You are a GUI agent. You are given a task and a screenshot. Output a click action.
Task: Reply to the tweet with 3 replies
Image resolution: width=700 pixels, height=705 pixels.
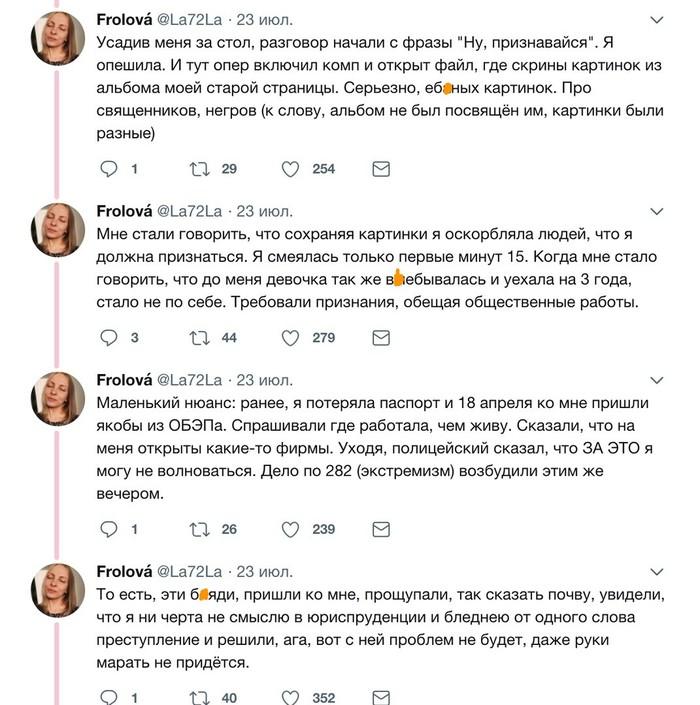(110, 337)
